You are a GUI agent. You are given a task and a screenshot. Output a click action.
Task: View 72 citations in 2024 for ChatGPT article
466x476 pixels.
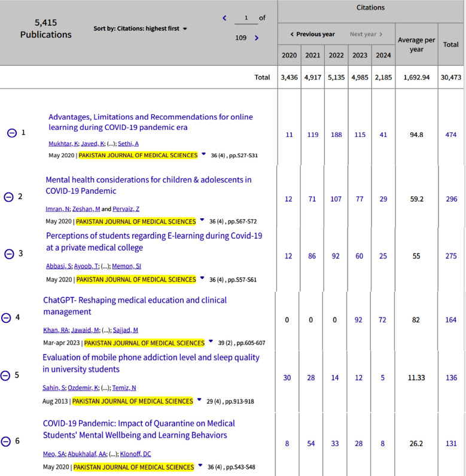coord(382,320)
